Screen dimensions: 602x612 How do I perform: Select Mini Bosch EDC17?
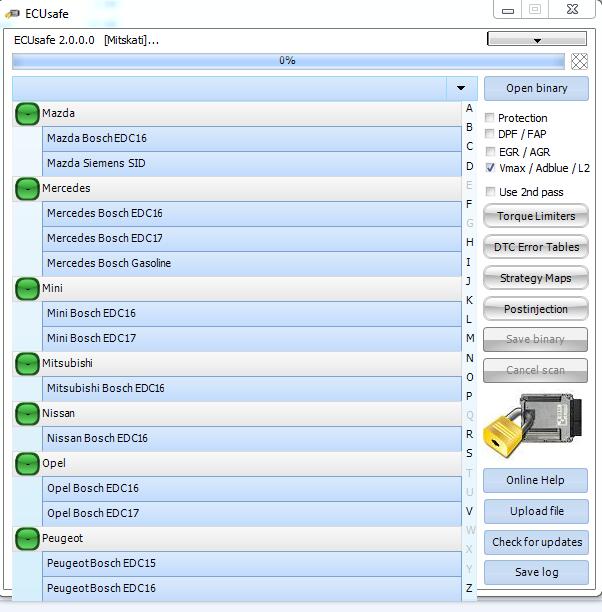[252, 338]
